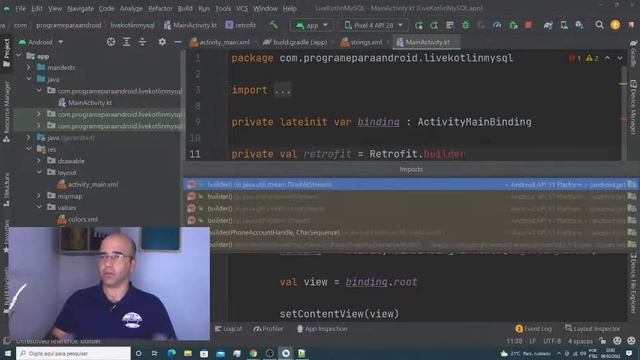Screen dimensions: 640x360
Task: Click Select Opened File target icon
Action: pyautogui.click(x=111, y=42)
